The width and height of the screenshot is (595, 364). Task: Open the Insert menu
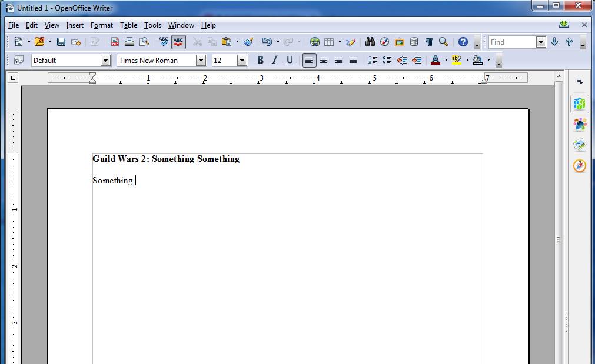[x=75, y=25]
